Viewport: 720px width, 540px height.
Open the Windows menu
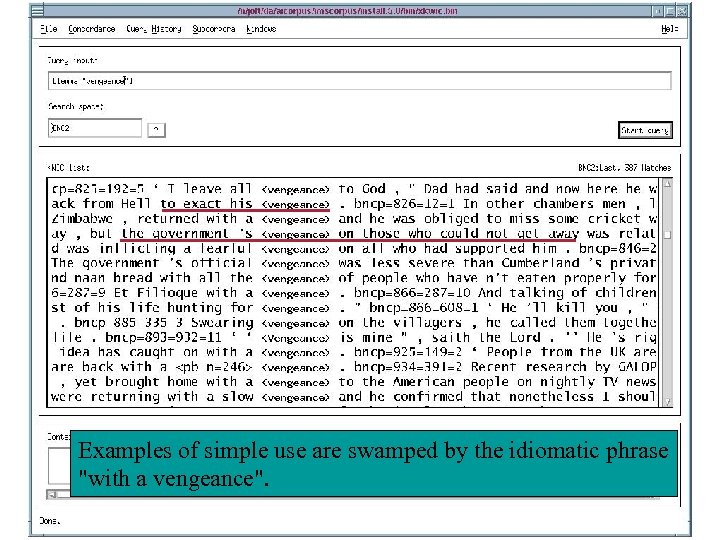[x=261, y=29]
